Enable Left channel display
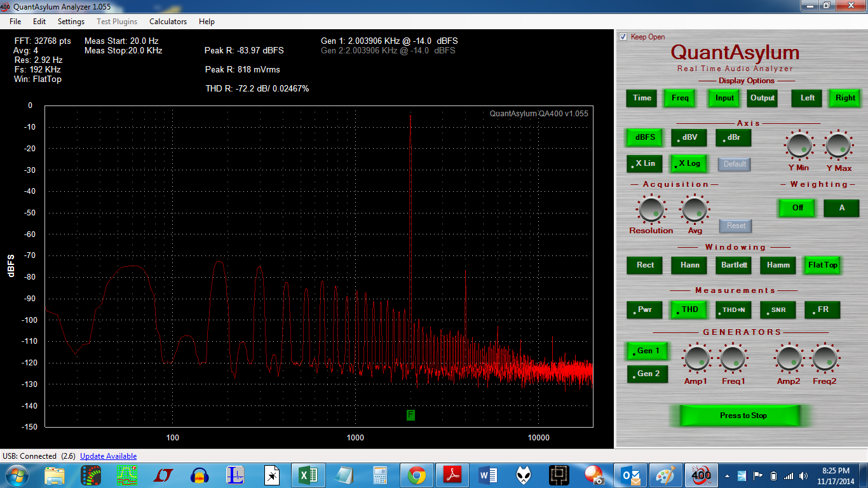 tap(808, 98)
